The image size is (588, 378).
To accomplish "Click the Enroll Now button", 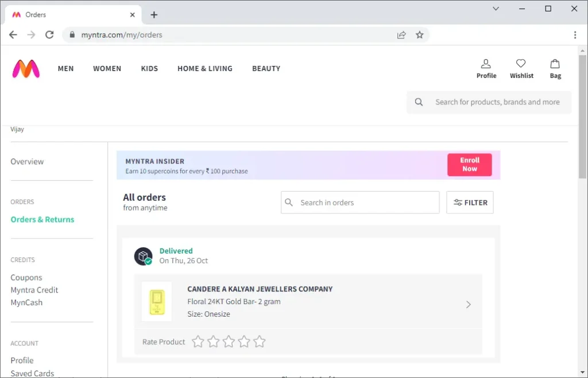I will 470,165.
